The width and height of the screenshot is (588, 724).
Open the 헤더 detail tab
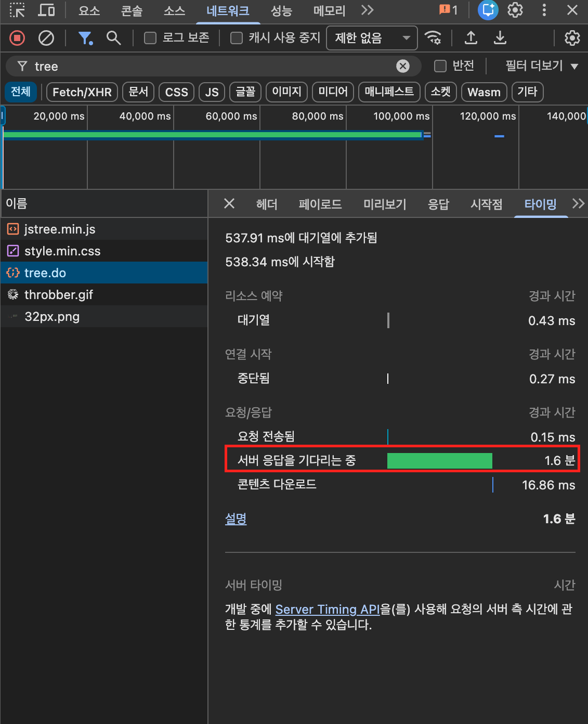267,204
